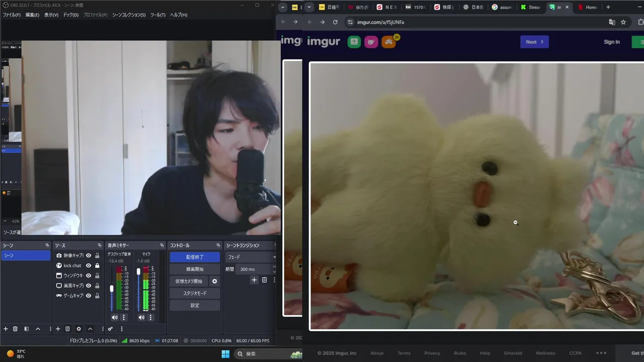Add a new scene with the plus icon in the Scenes dock
644x362 pixels.
[x=6, y=329]
